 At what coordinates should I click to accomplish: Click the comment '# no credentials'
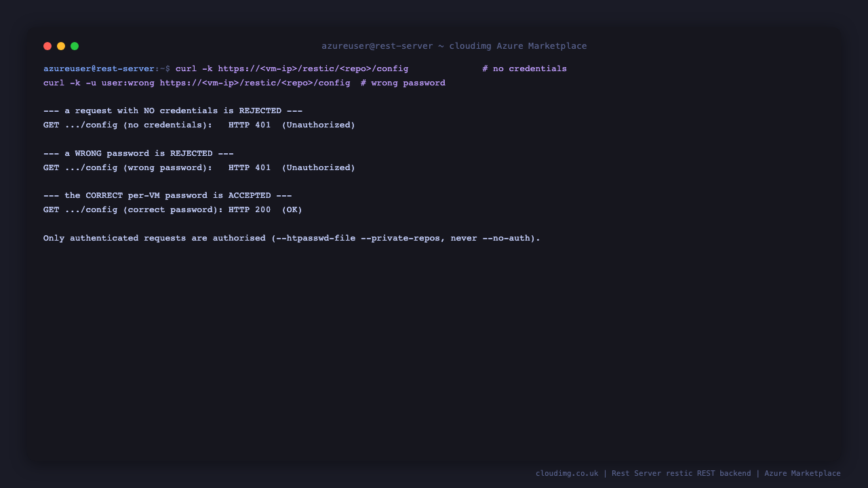pos(524,68)
